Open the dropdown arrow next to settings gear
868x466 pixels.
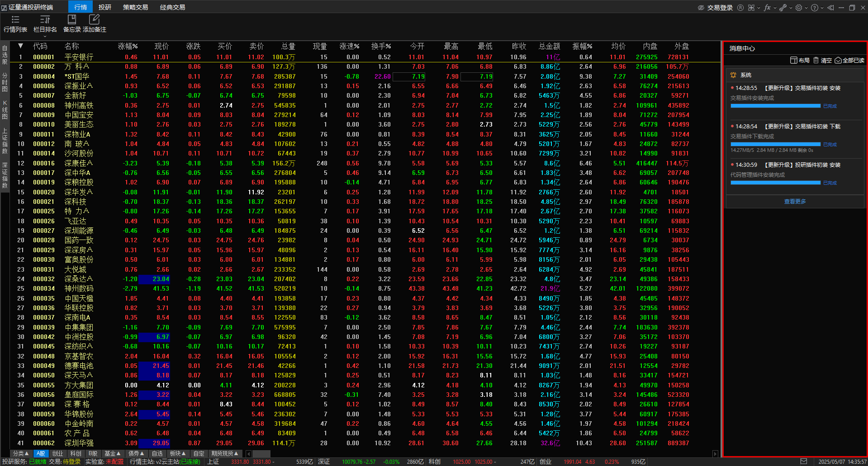click(x=806, y=8)
